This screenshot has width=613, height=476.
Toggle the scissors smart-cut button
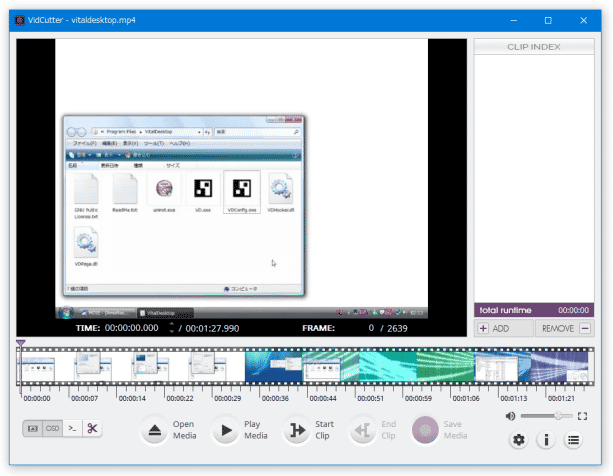tap(92, 429)
